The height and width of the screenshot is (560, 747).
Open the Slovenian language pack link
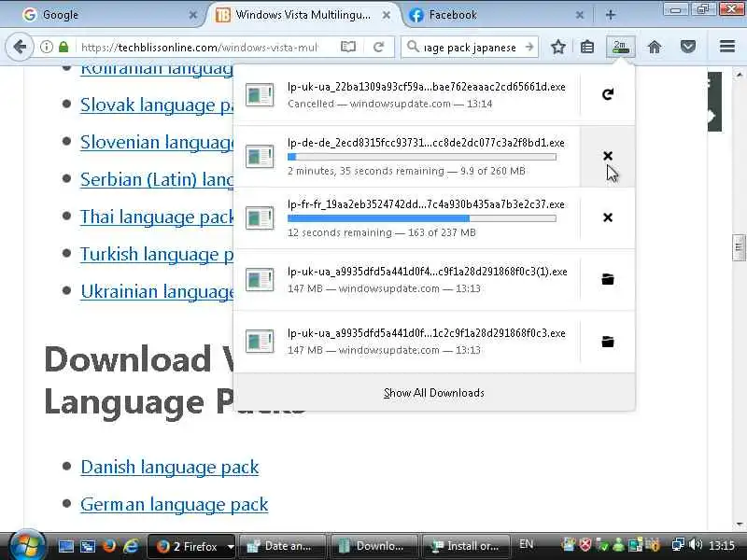tap(157, 142)
